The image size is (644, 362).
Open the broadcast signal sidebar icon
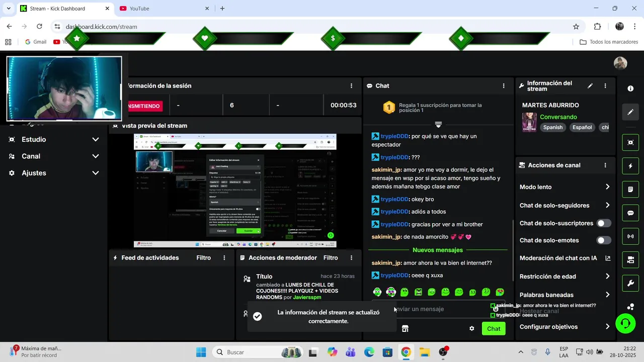630,236
